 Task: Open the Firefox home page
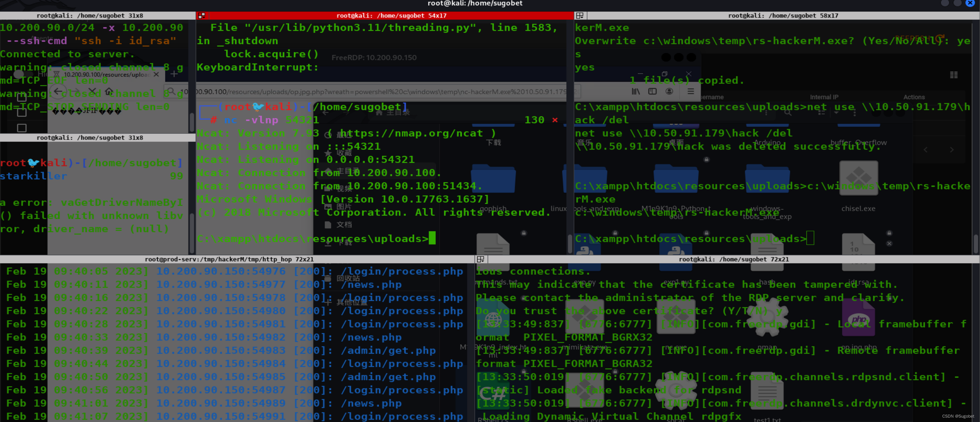pos(109,91)
